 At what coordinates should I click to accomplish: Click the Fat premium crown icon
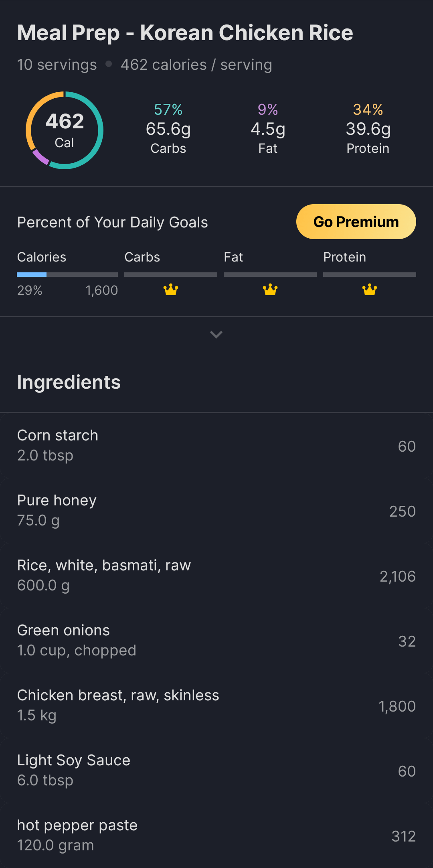[270, 289]
